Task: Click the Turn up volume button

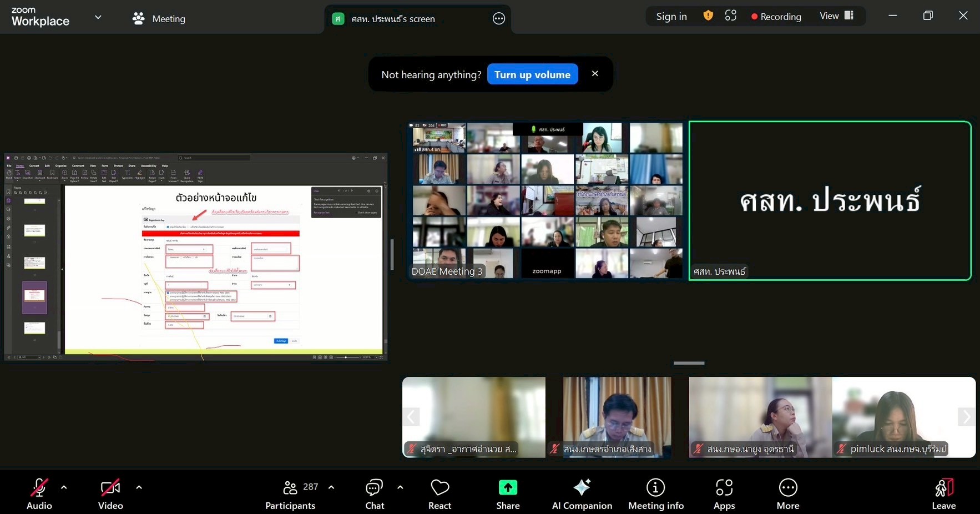Action: click(x=532, y=74)
